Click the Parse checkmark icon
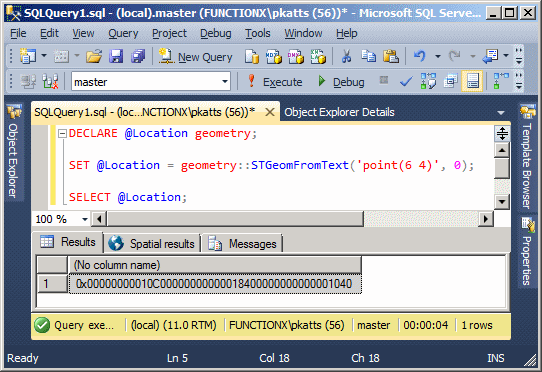 tap(405, 82)
